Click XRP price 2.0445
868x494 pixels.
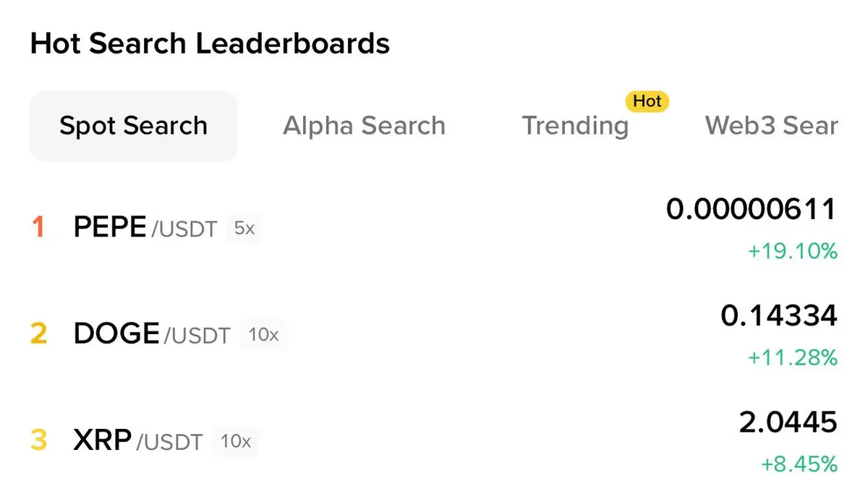pos(788,422)
